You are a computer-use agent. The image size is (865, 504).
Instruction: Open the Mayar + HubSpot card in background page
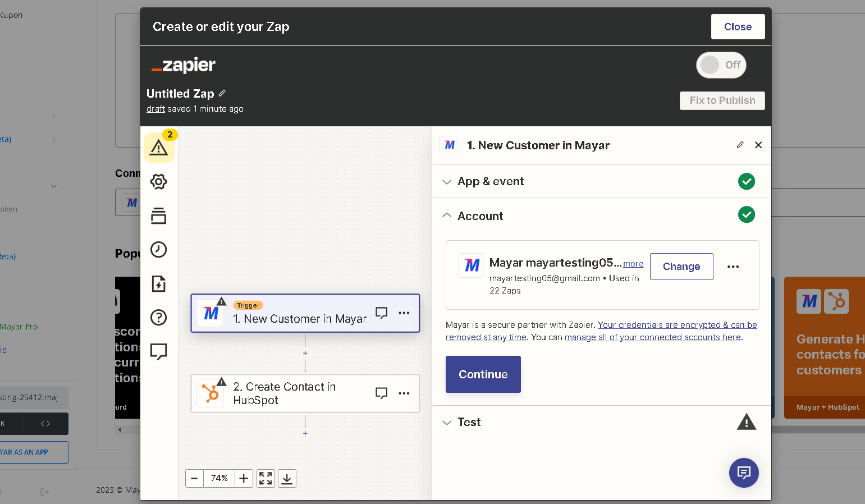pos(825,348)
